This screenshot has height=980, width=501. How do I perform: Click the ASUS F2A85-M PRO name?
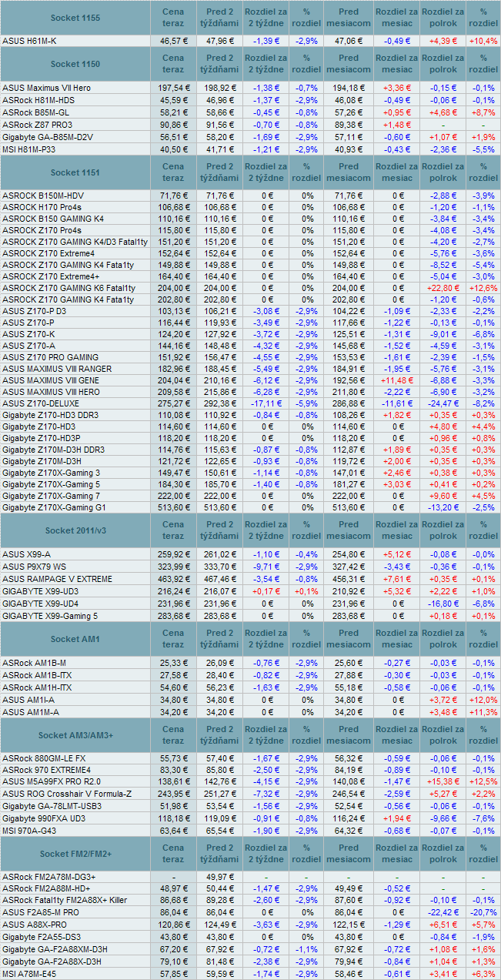(x=40, y=911)
